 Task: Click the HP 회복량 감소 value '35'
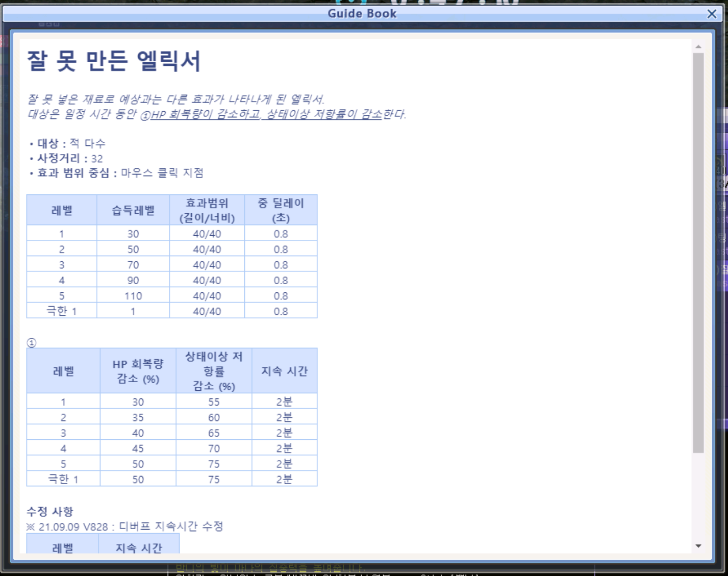138,417
